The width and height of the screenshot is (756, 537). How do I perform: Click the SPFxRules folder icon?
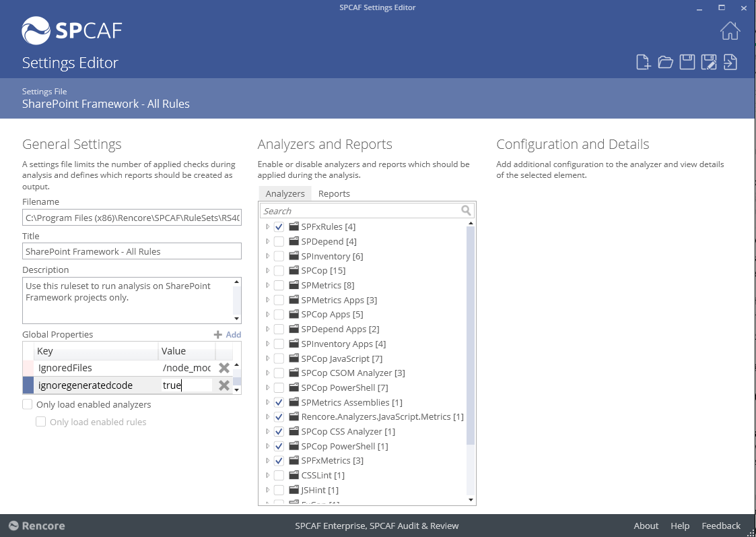click(294, 226)
